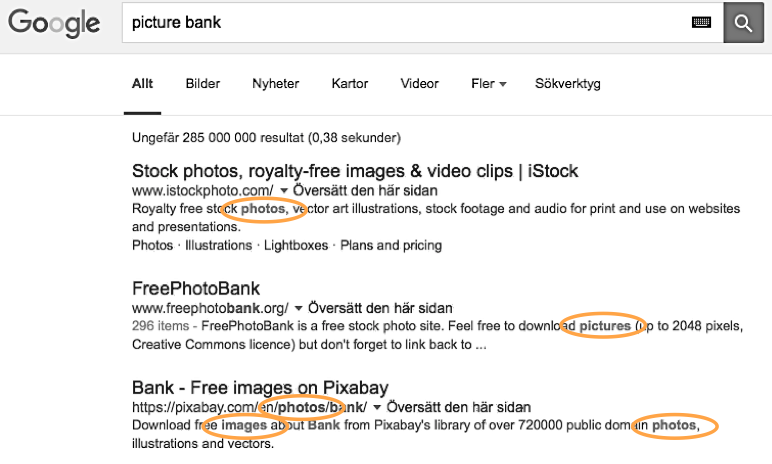
Task: Click into the picture bank search field
Action: click(407, 23)
